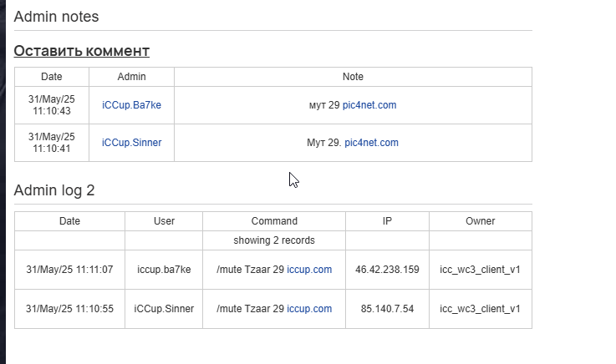Image resolution: width=616 pixels, height=364 pixels.
Task: Select icc_wc3_client_v1 owner in Sinner row
Action: [x=480, y=309]
